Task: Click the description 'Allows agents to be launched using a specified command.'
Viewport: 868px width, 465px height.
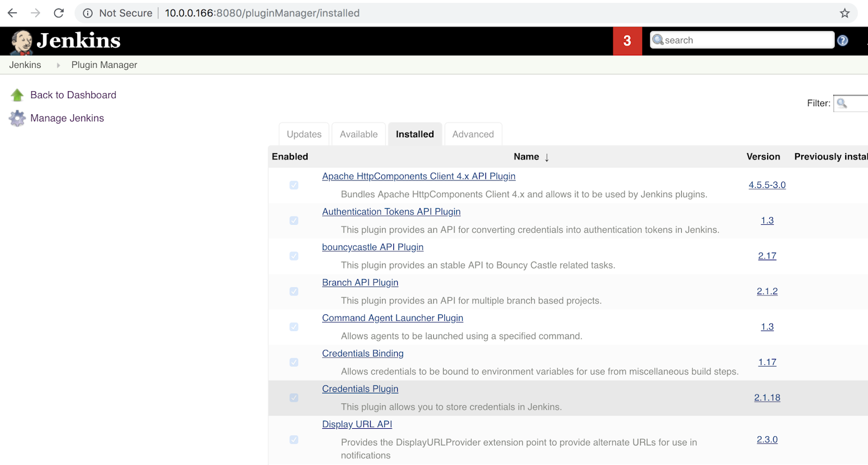Action: (x=462, y=336)
